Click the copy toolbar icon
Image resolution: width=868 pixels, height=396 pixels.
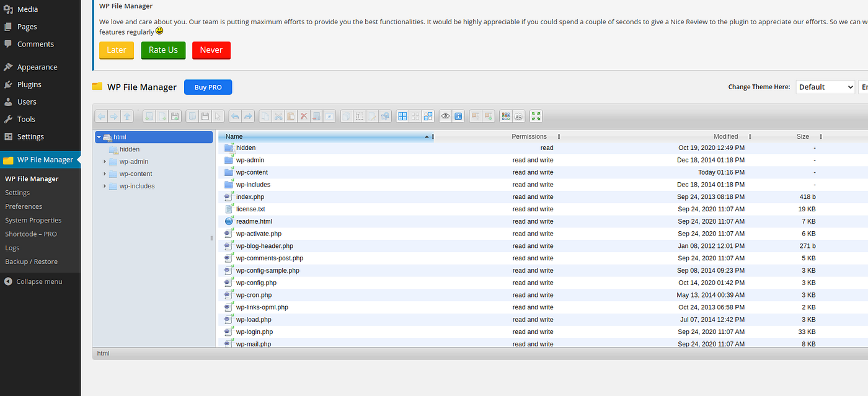pyautogui.click(x=265, y=116)
